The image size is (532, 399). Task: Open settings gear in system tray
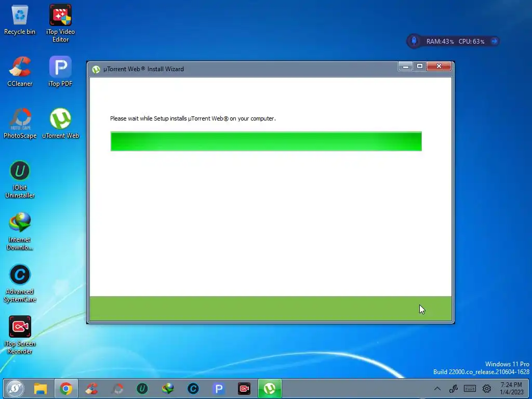486,389
